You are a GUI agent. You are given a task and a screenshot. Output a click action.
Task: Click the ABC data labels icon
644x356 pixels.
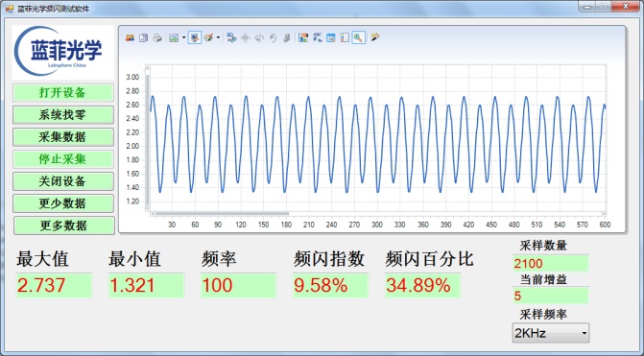click(x=317, y=37)
